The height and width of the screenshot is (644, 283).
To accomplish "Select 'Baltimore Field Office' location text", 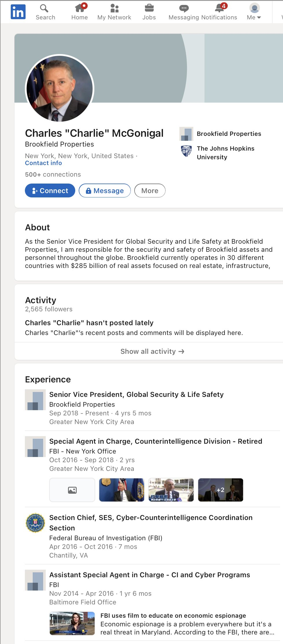I will pyautogui.click(x=82, y=602).
